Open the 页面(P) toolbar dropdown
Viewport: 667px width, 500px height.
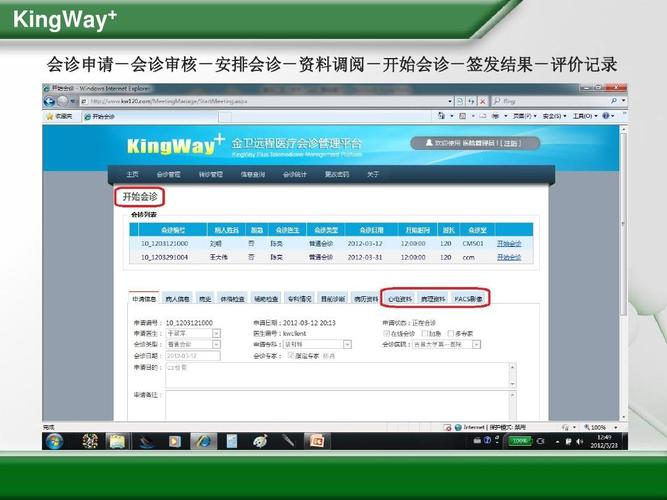[524, 116]
